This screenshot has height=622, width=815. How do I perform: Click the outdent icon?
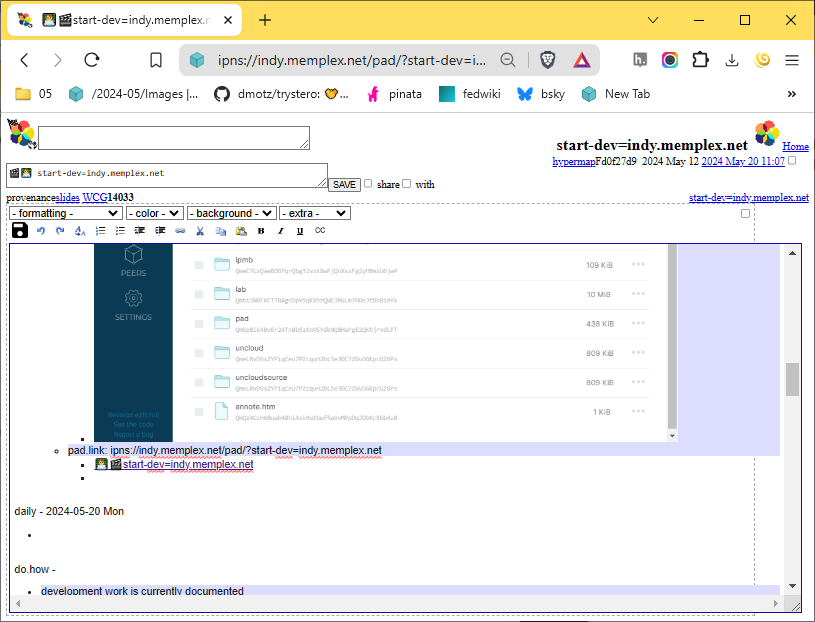coord(140,231)
